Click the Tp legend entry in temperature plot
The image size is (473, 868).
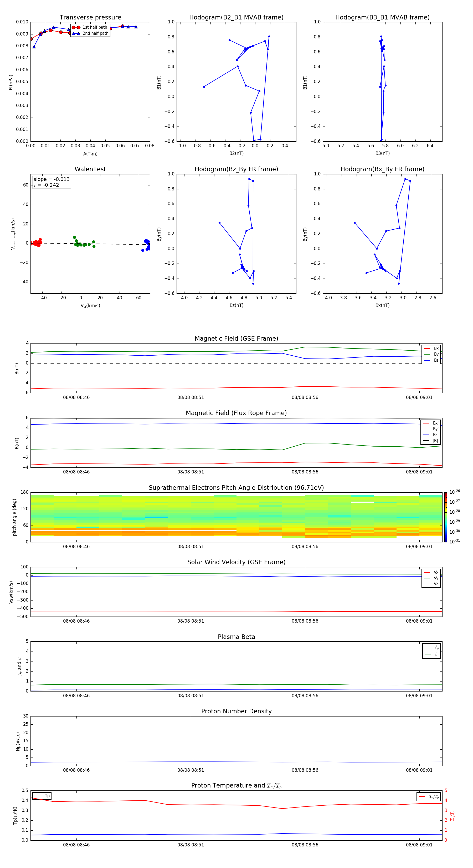tap(42, 796)
